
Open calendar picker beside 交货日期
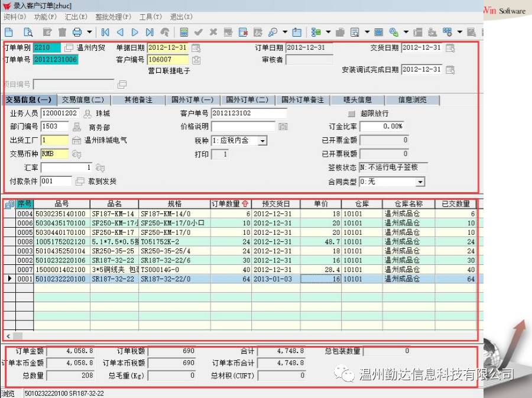click(x=450, y=48)
